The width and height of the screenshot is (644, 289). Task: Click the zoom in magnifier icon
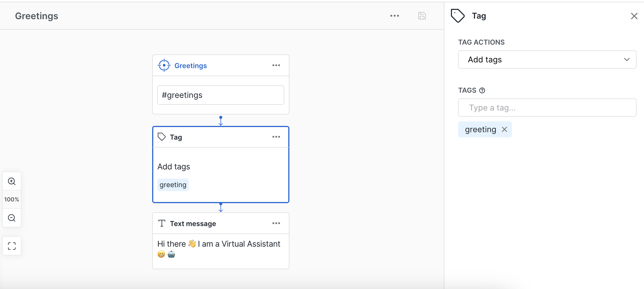click(12, 181)
